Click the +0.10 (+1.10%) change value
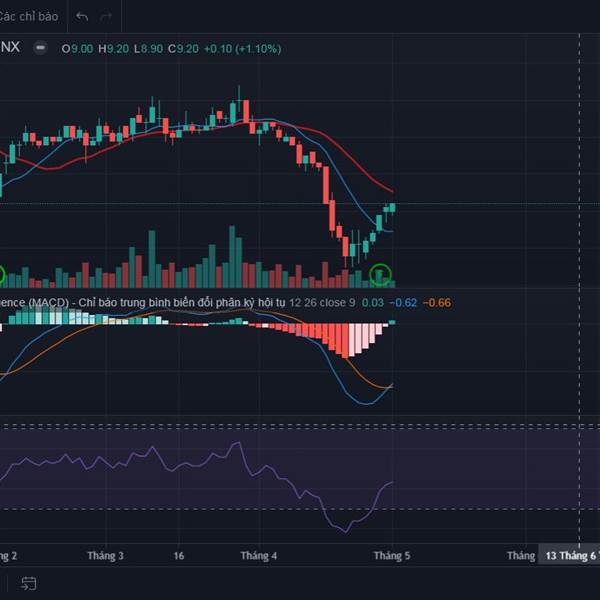Image resolution: width=600 pixels, height=600 pixels. [x=243, y=49]
